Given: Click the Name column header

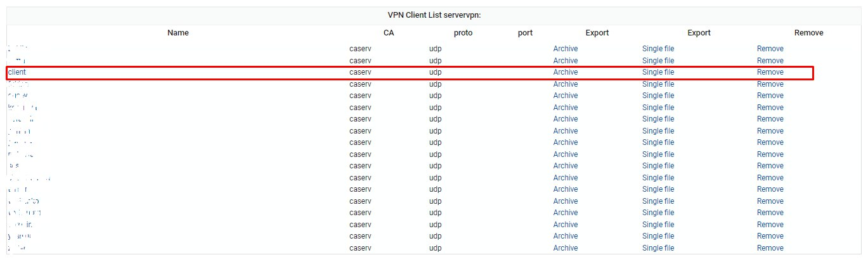Looking at the screenshot, I should 178,33.
